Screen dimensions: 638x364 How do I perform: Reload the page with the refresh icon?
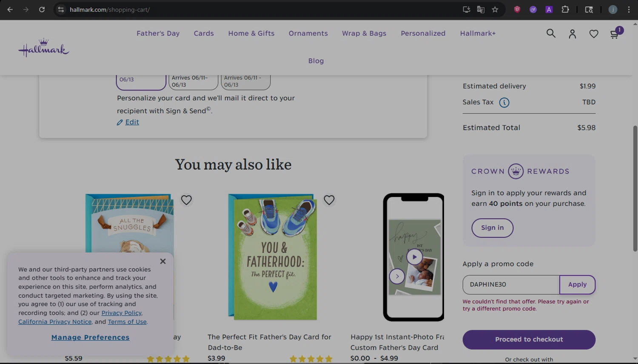click(42, 9)
